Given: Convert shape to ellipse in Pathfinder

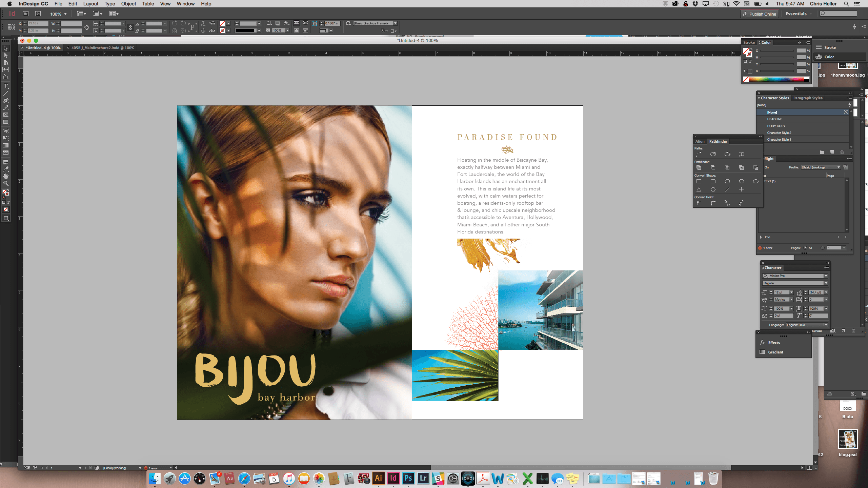Looking at the screenshot, I should coord(755,182).
